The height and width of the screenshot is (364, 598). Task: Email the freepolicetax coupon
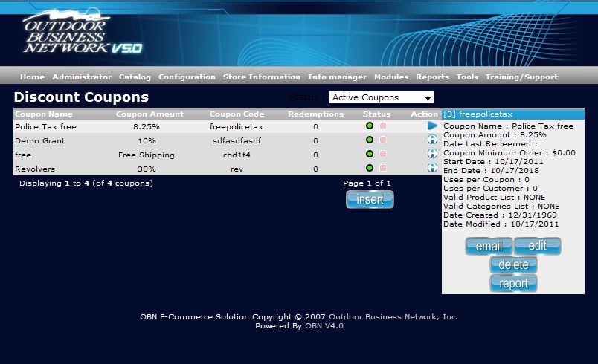pos(489,246)
